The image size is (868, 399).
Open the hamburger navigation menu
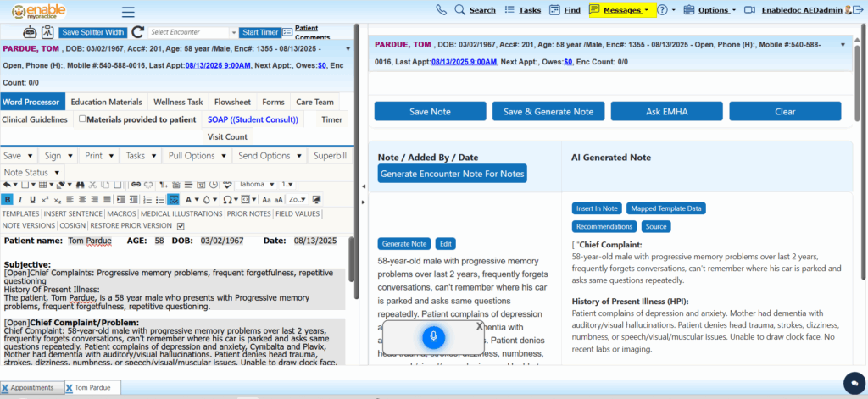[x=128, y=12]
